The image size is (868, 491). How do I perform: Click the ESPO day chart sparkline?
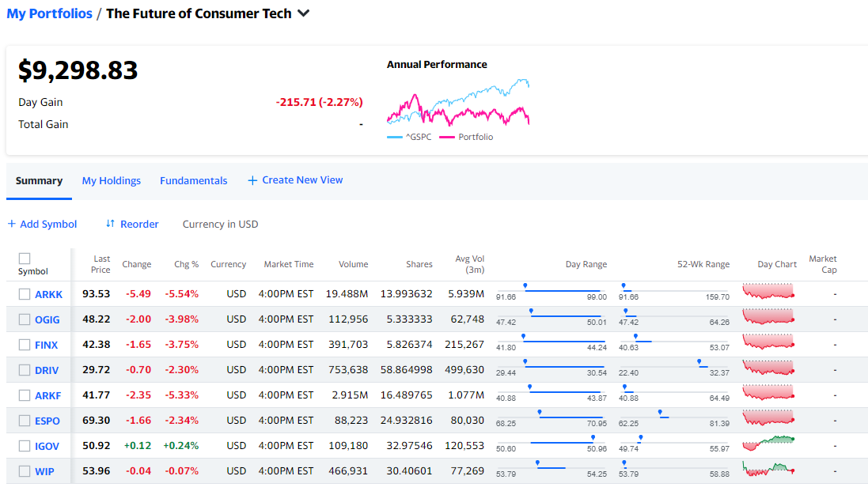click(768, 418)
